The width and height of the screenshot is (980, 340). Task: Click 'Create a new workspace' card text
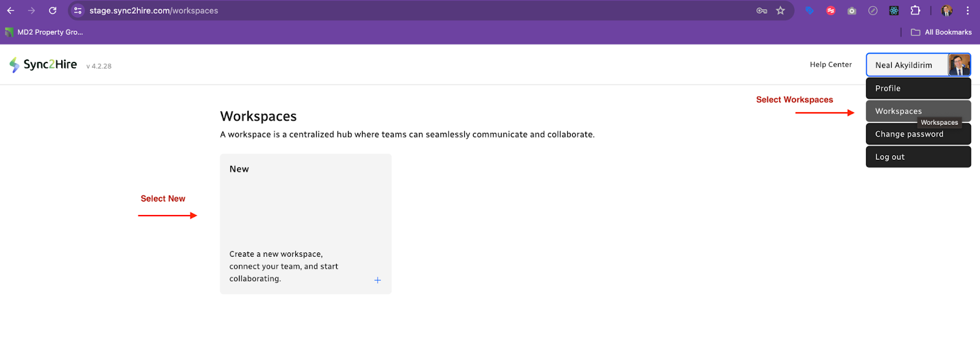(x=284, y=266)
